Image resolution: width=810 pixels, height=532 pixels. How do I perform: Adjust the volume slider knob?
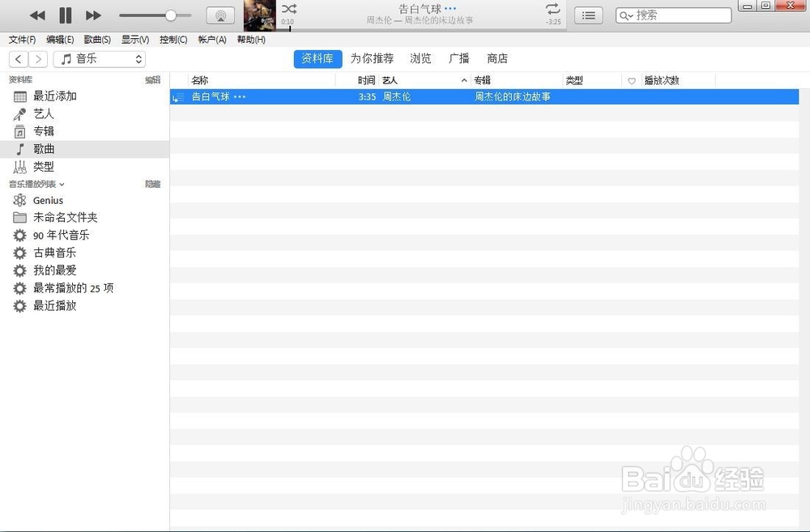pos(170,15)
